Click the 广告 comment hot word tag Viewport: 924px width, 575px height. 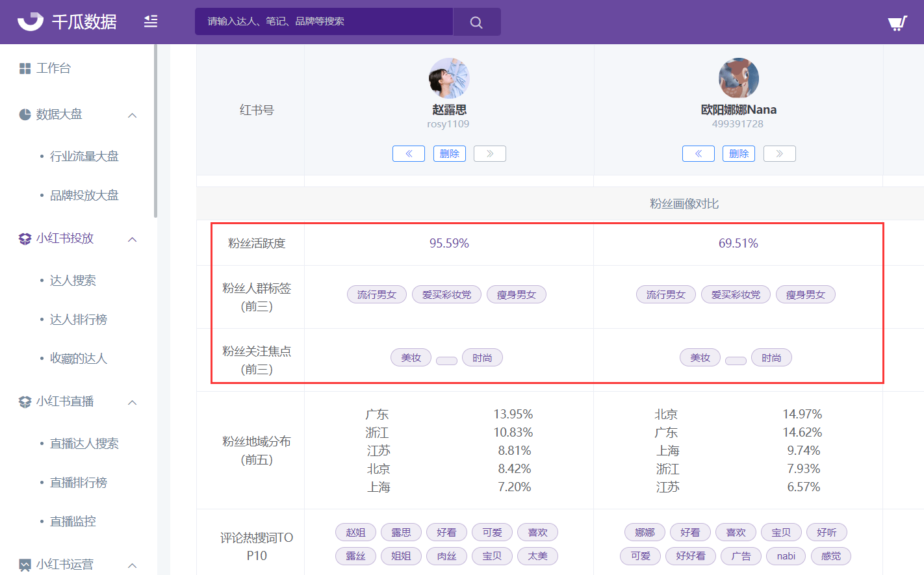741,556
